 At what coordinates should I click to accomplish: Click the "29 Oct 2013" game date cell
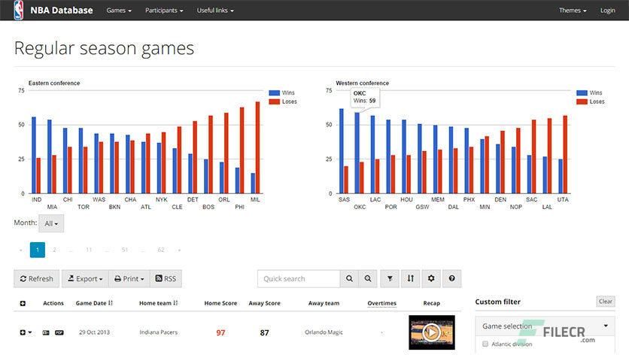94,332
